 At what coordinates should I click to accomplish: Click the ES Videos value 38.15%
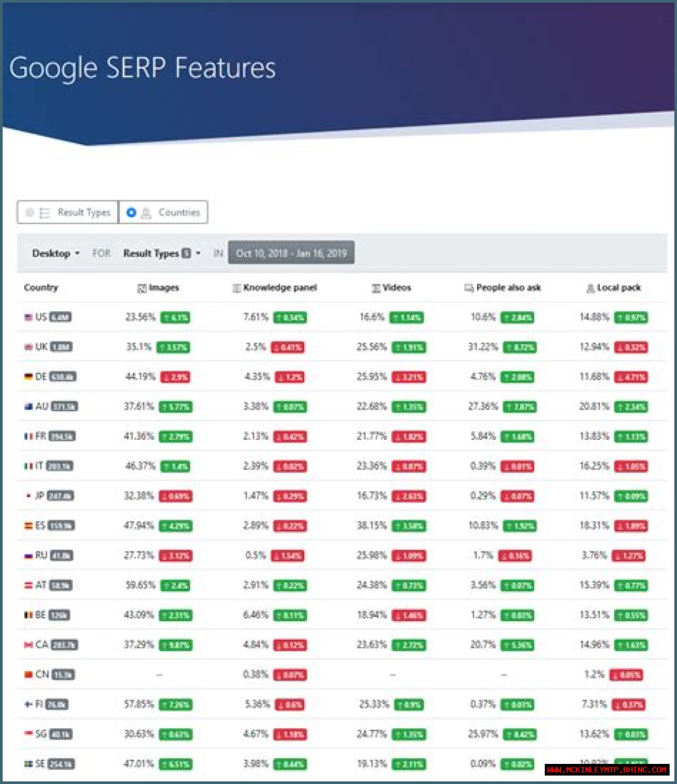click(372, 525)
